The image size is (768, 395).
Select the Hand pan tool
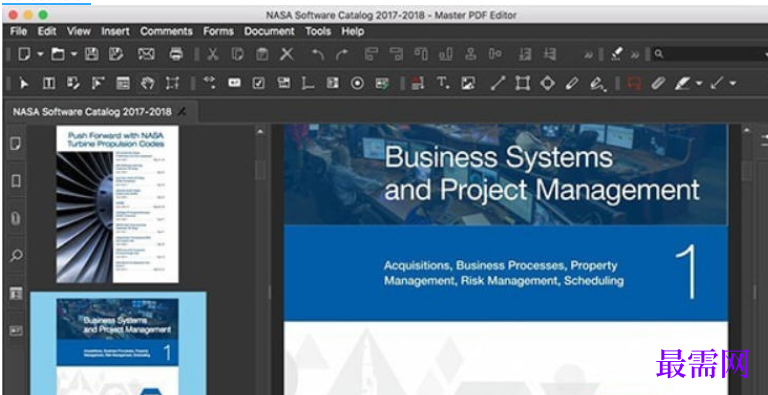click(147, 83)
